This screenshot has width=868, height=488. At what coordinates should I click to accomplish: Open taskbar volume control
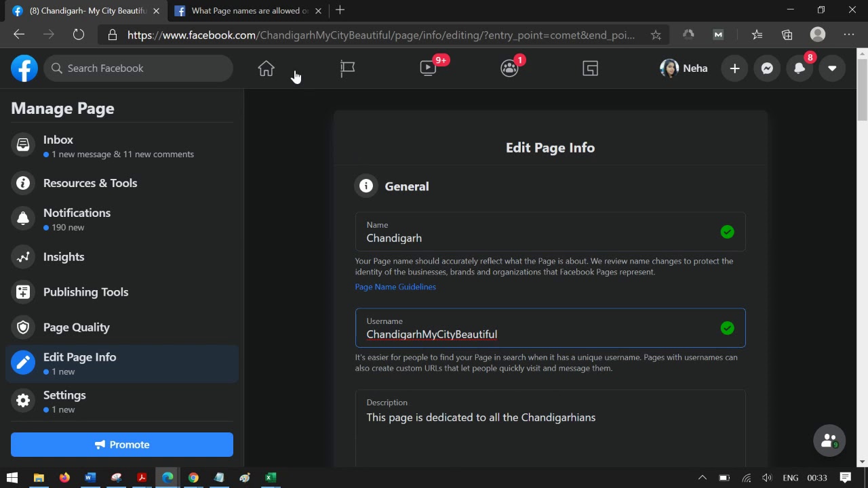click(x=767, y=478)
